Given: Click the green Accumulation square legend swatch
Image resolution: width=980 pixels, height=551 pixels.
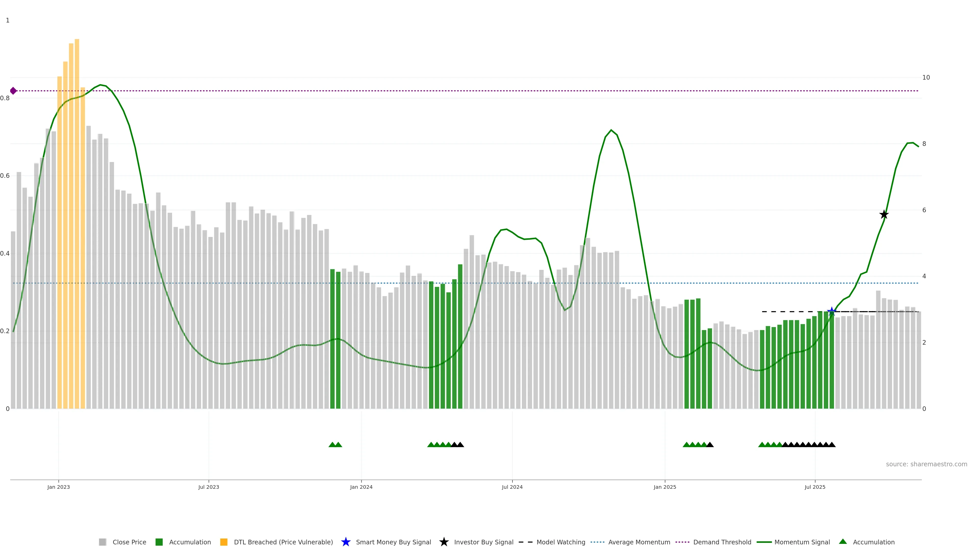Looking at the screenshot, I should point(159,542).
